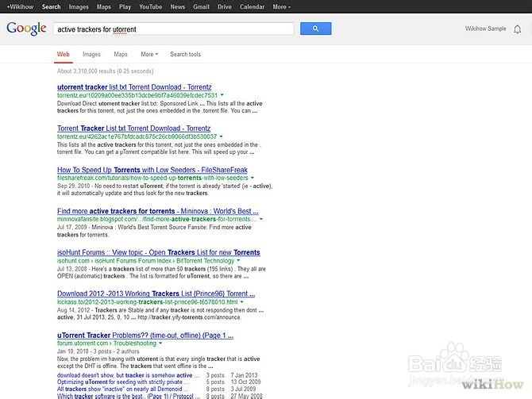This screenshot has height=399, width=532.
Task: Expand arrow next to first torrentz.eu URL
Action: (x=222, y=95)
